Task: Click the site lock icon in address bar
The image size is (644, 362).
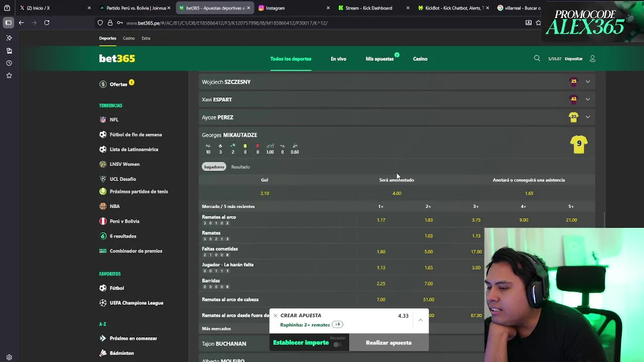Action: pos(110,23)
